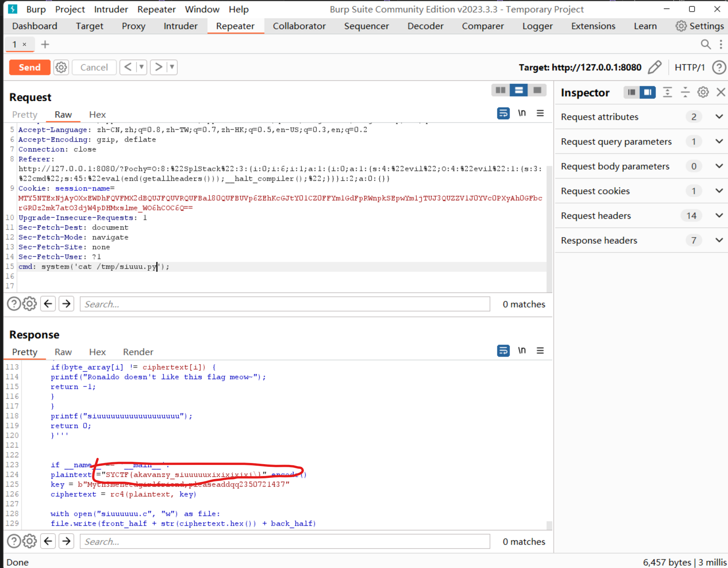Click HTTP/1 protocol selector
Image resolution: width=728 pixels, height=568 pixels.
pyautogui.click(x=690, y=67)
